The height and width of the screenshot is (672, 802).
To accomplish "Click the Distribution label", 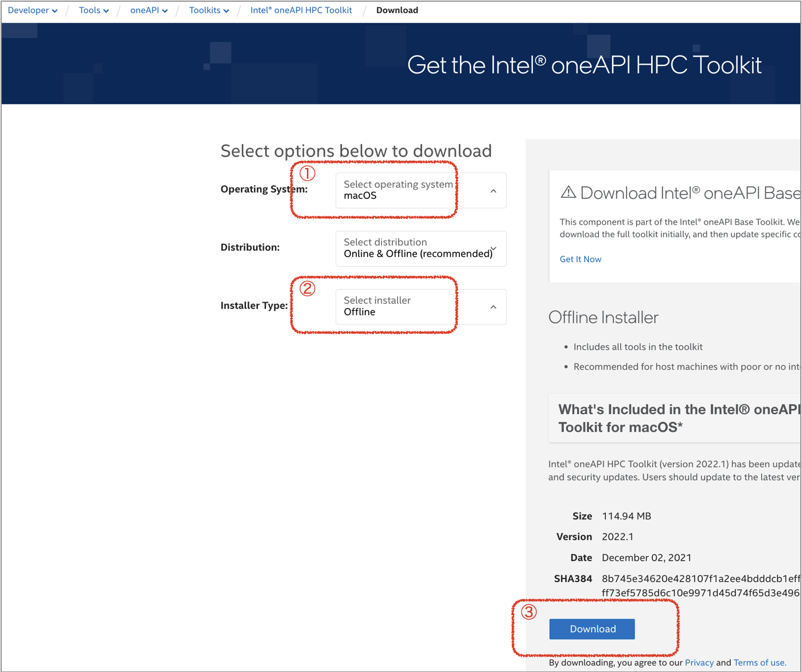I will pyautogui.click(x=250, y=247).
